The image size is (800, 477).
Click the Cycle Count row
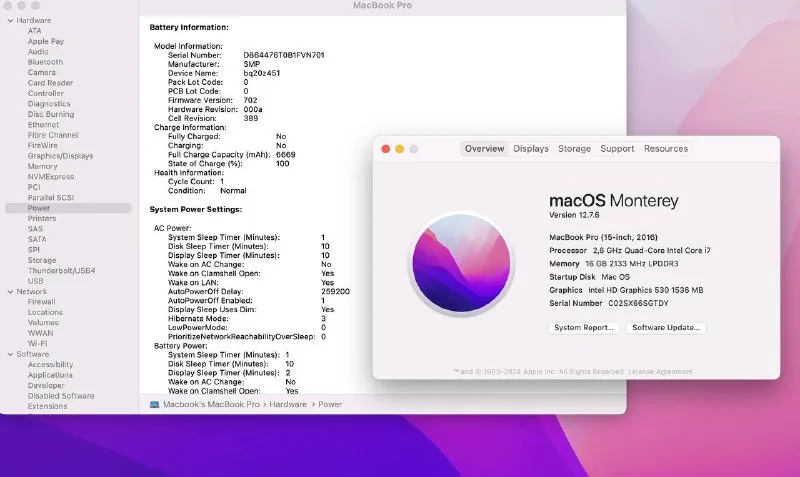coord(196,182)
